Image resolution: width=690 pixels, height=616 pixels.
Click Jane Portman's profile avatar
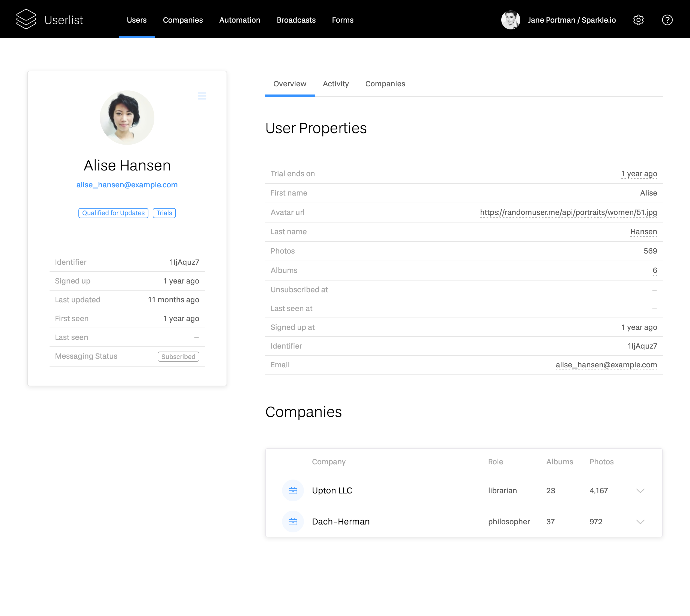tap(511, 20)
